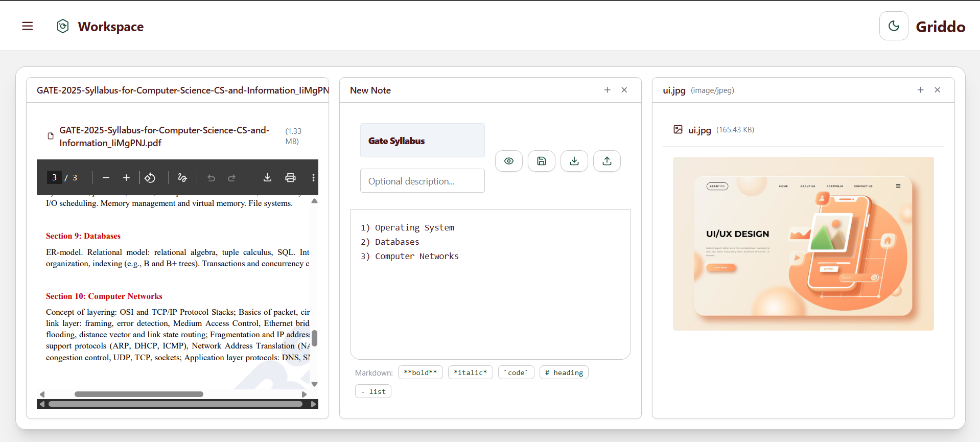Click the dark outer horizontal scrollbar thumb
Viewport: 980px width, 442px height.
(176, 404)
